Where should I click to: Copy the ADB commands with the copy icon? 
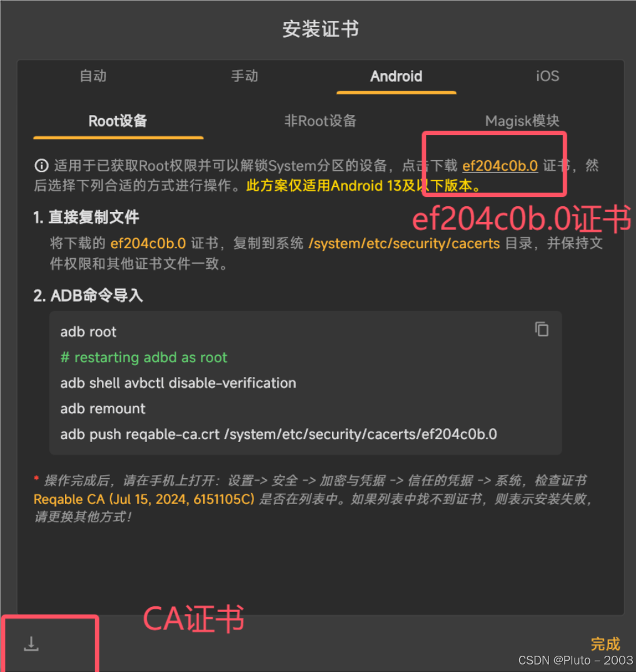tap(541, 329)
